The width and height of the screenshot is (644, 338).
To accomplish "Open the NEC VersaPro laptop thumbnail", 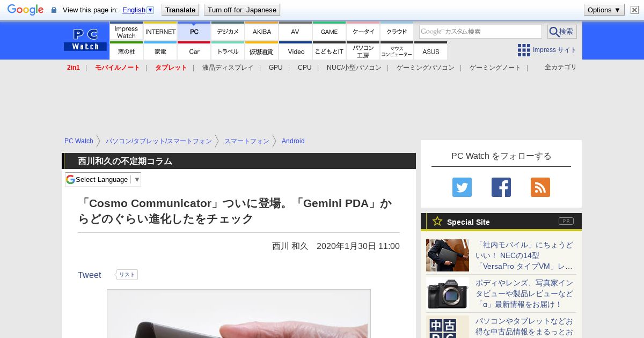I will 448,255.
